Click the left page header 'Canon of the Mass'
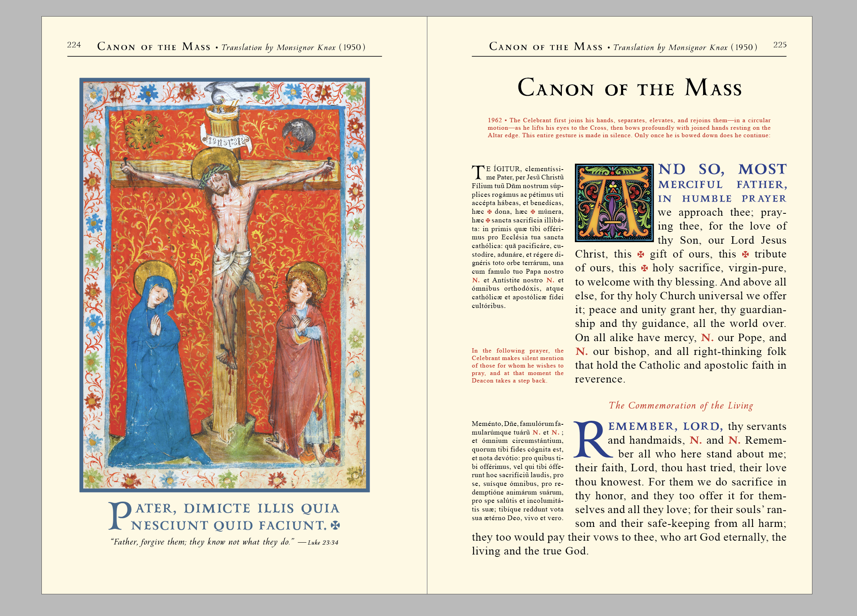The height and width of the screenshot is (616, 857). [x=154, y=47]
